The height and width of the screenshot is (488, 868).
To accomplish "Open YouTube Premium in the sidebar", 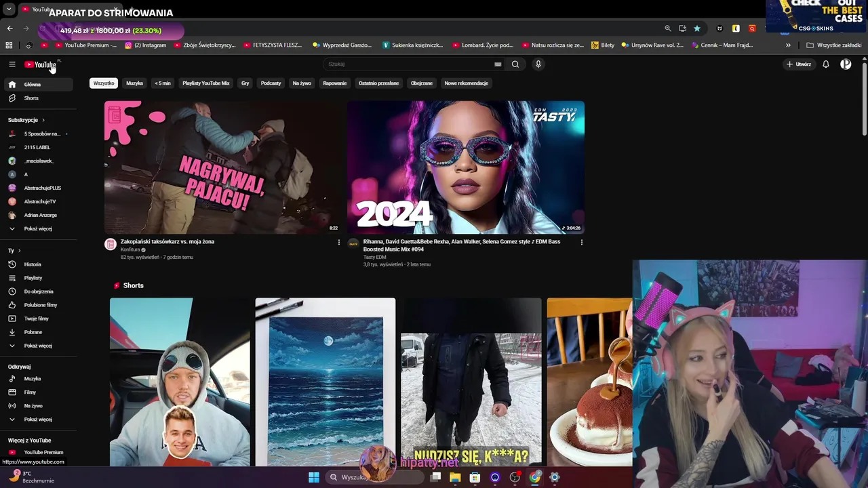I will [37, 452].
